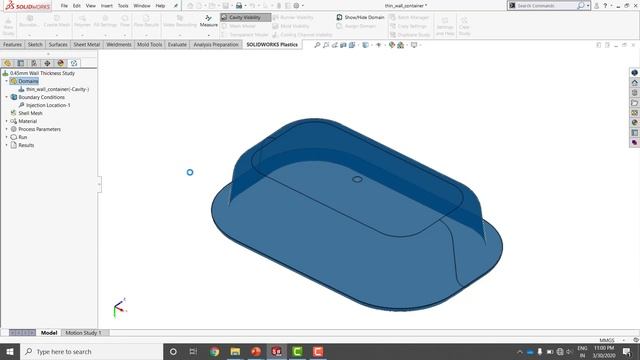The height and width of the screenshot is (360, 640).
Task: Click in the Search Commands field
Action: tap(546, 6)
